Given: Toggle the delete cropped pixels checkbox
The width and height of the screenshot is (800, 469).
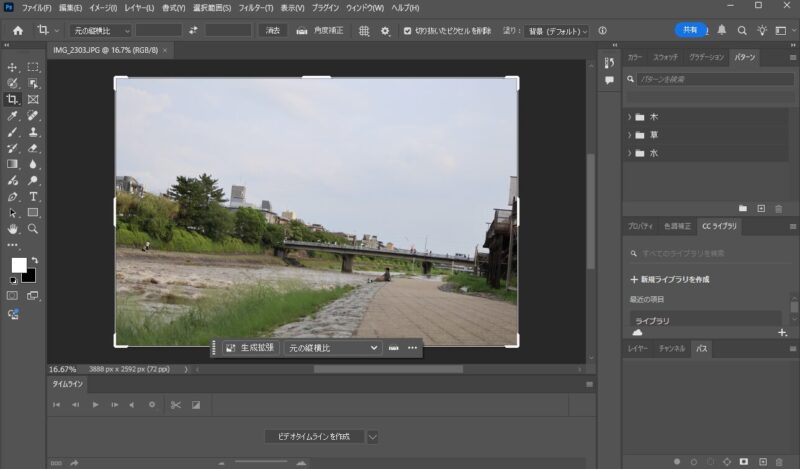Looking at the screenshot, I should (x=407, y=31).
